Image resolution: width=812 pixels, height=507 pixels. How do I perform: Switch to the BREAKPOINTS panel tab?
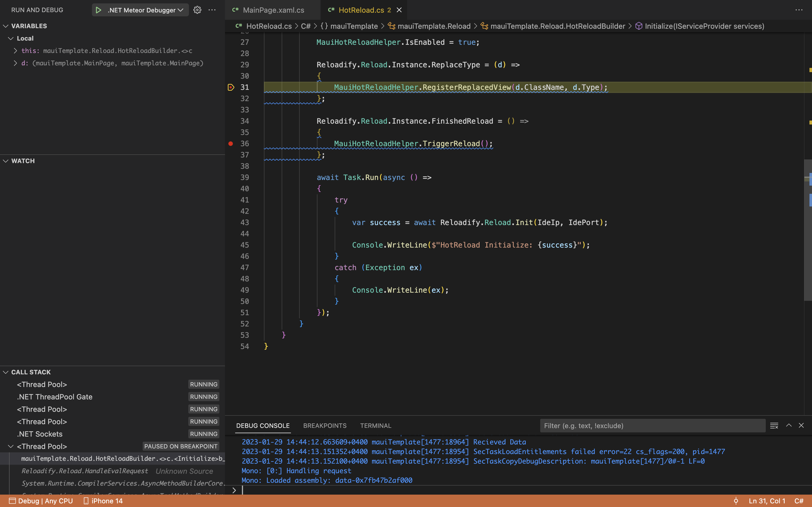325,426
